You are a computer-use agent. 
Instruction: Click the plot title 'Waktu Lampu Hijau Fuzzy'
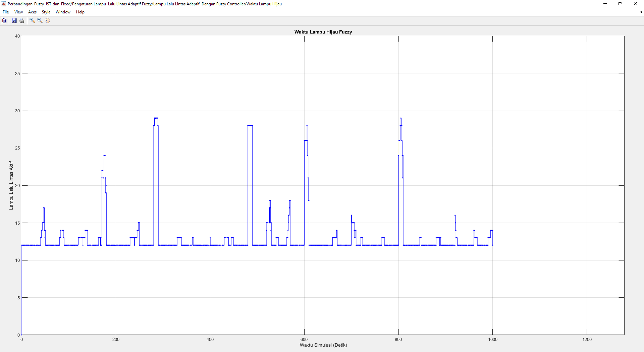click(323, 32)
